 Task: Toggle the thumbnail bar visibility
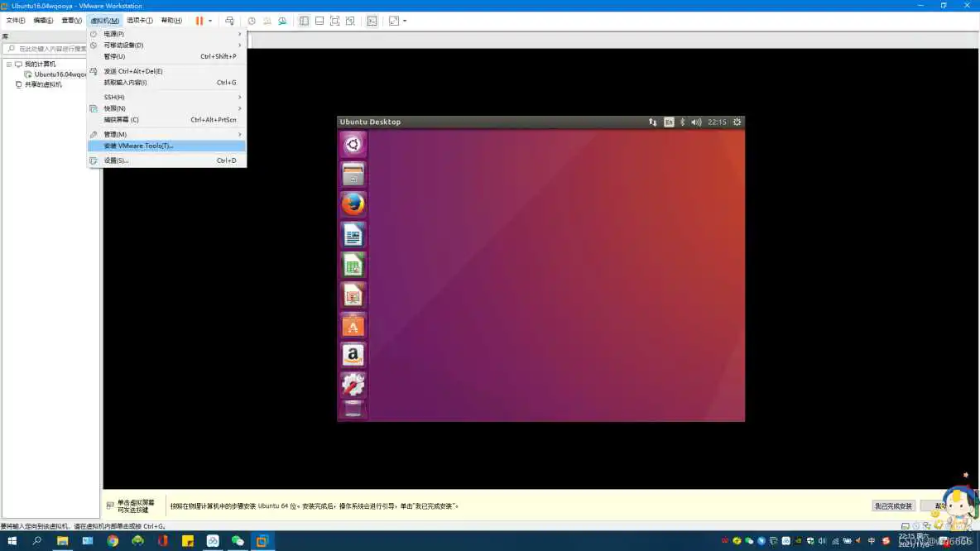click(x=319, y=21)
